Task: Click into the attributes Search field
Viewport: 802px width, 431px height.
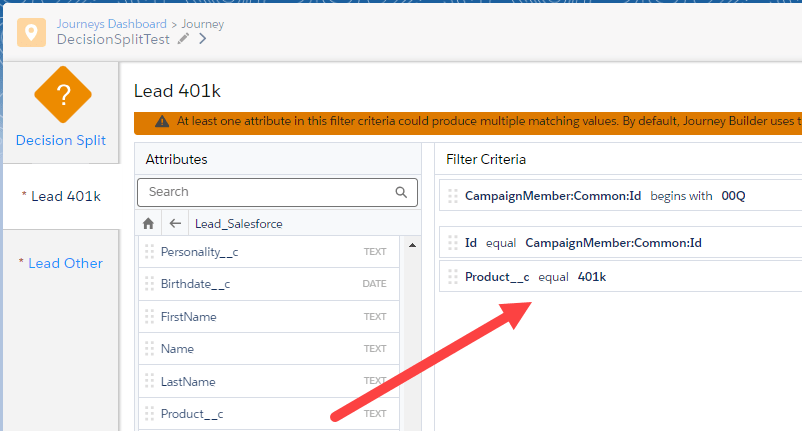Action: pyautogui.click(x=265, y=192)
